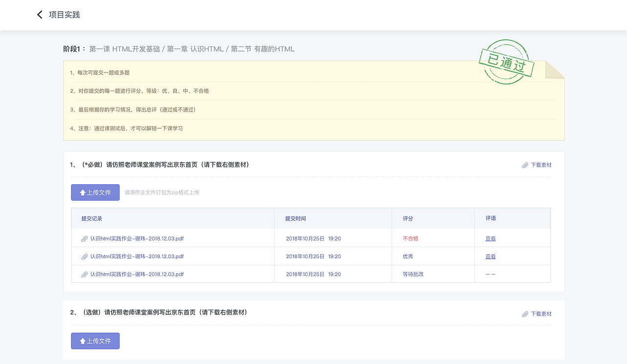Click the paperclip icon in the 不合格 row
627x364 pixels.
coord(84,239)
